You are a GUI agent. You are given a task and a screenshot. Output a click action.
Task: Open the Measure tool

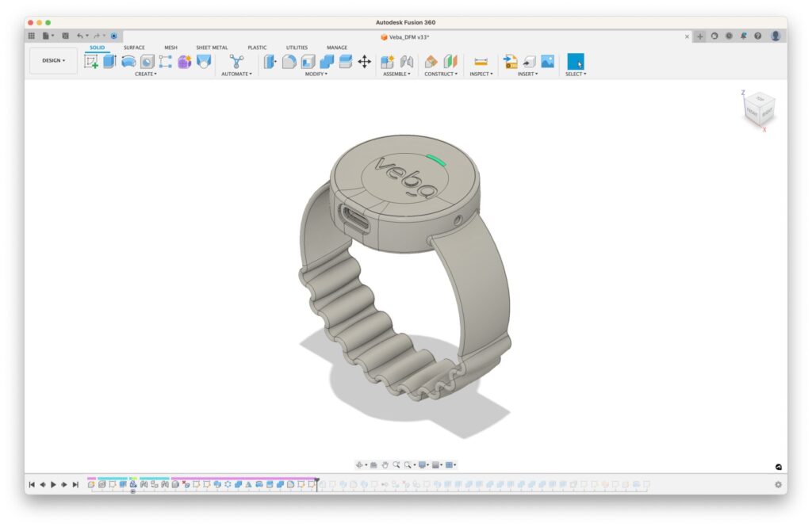(481, 62)
